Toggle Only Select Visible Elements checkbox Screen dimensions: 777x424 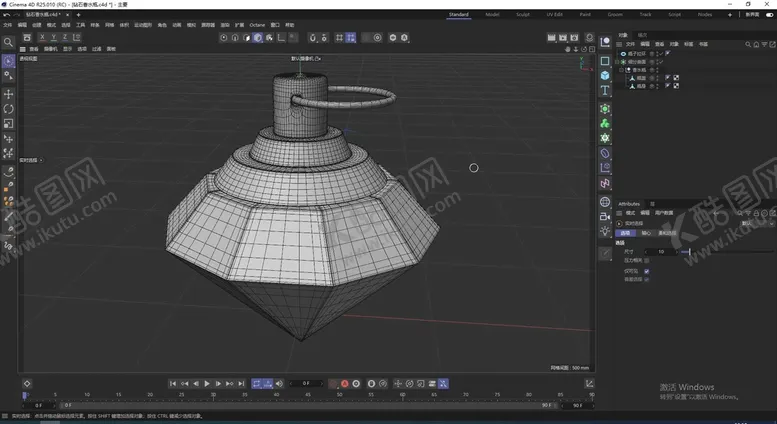pyautogui.click(x=647, y=271)
